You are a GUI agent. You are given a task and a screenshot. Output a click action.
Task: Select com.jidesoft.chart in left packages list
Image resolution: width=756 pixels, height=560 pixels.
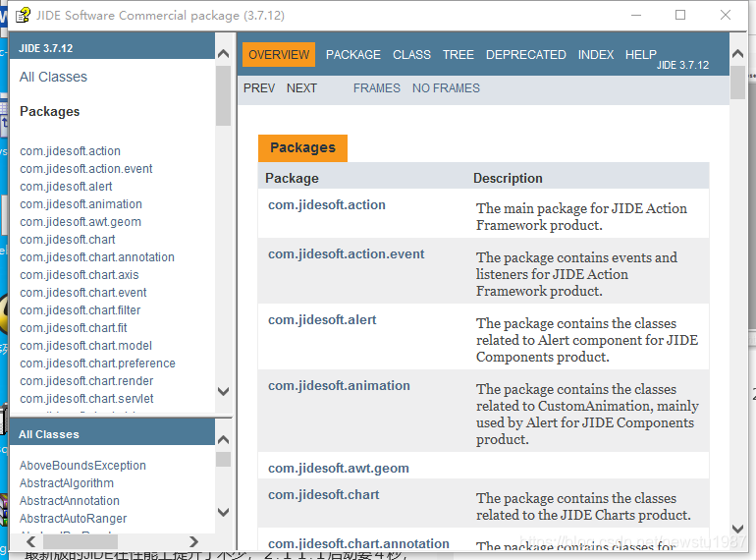(x=68, y=240)
